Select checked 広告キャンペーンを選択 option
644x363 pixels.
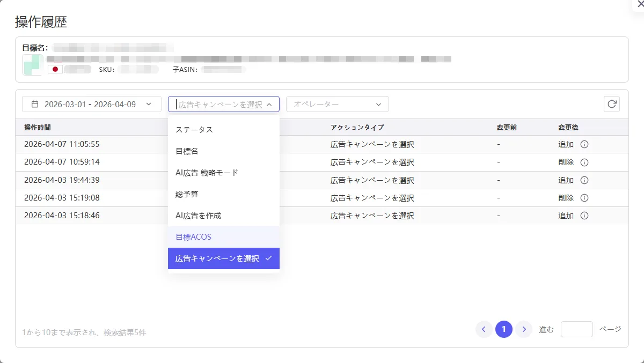click(x=224, y=258)
